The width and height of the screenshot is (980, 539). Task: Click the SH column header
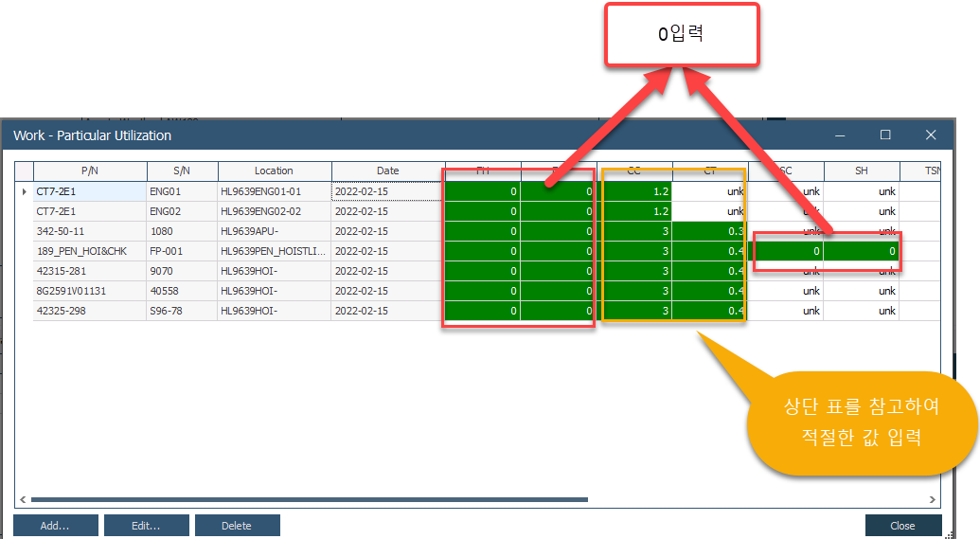click(x=861, y=171)
